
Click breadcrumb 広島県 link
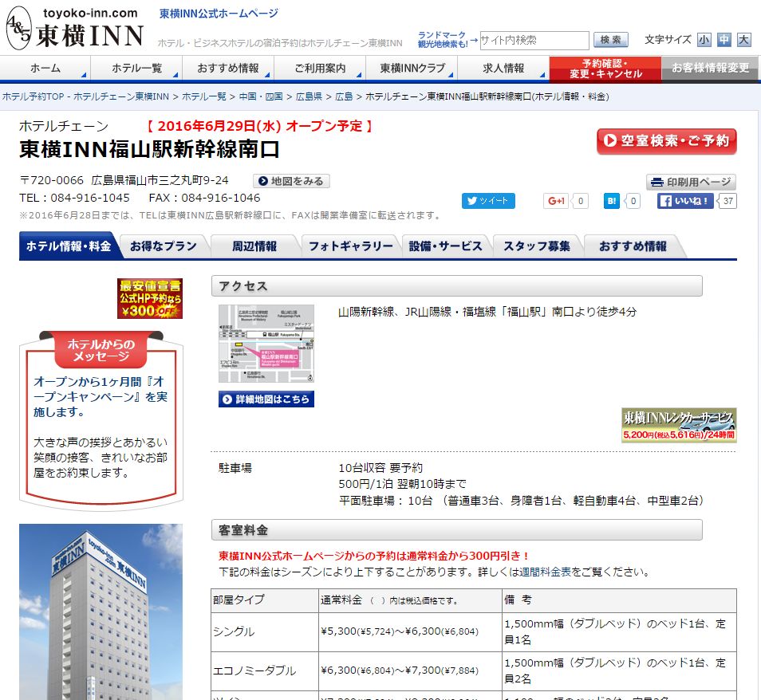click(309, 96)
